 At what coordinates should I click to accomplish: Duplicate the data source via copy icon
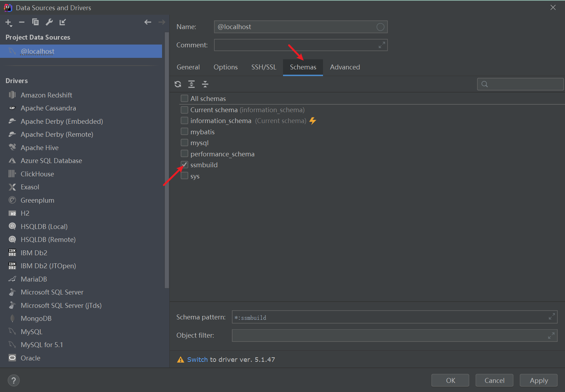[35, 22]
